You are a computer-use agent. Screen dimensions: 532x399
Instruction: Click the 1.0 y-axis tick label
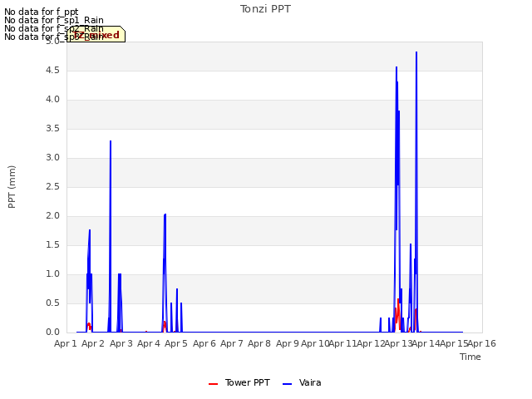(x=52, y=274)
